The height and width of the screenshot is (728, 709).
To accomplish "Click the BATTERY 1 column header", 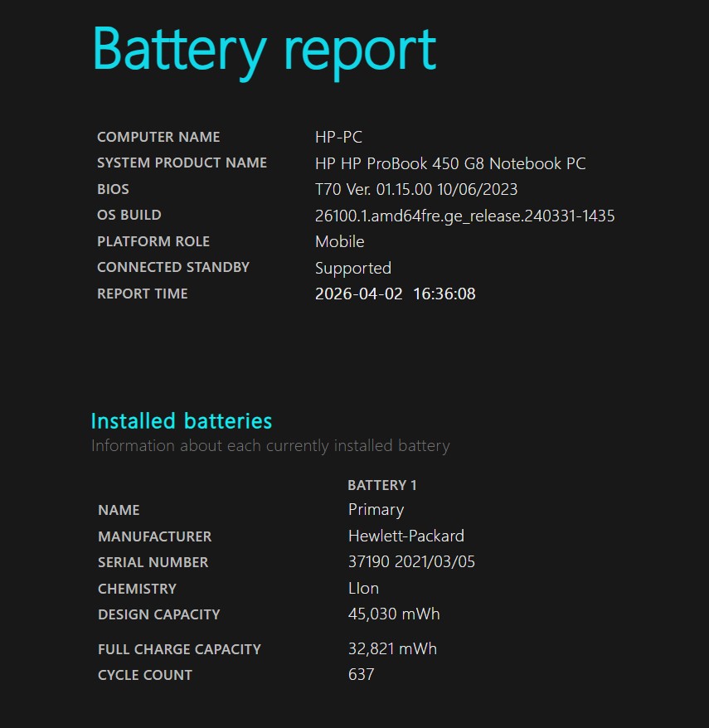I will [x=382, y=485].
